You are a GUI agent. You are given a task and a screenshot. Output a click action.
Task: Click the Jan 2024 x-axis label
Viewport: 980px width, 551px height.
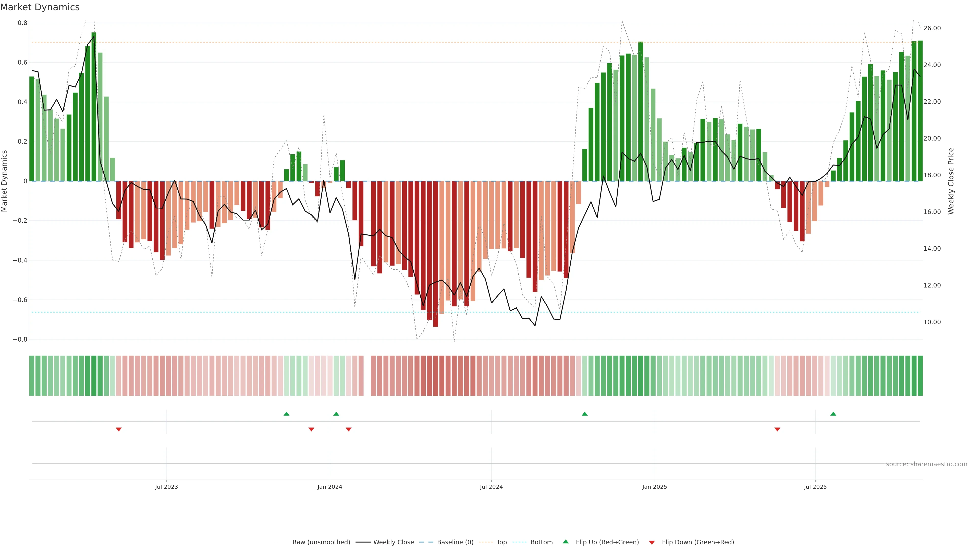pyautogui.click(x=330, y=487)
